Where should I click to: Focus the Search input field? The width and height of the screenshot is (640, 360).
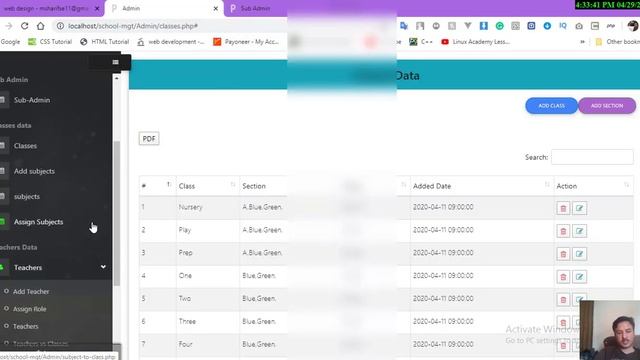tap(592, 157)
